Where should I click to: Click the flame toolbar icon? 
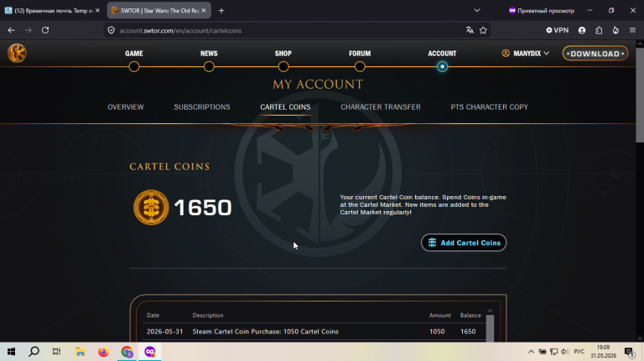point(615,30)
